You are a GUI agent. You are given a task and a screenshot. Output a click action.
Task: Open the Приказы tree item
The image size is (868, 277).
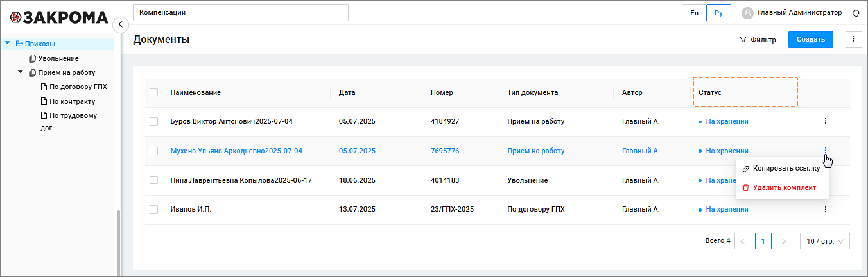(40, 44)
